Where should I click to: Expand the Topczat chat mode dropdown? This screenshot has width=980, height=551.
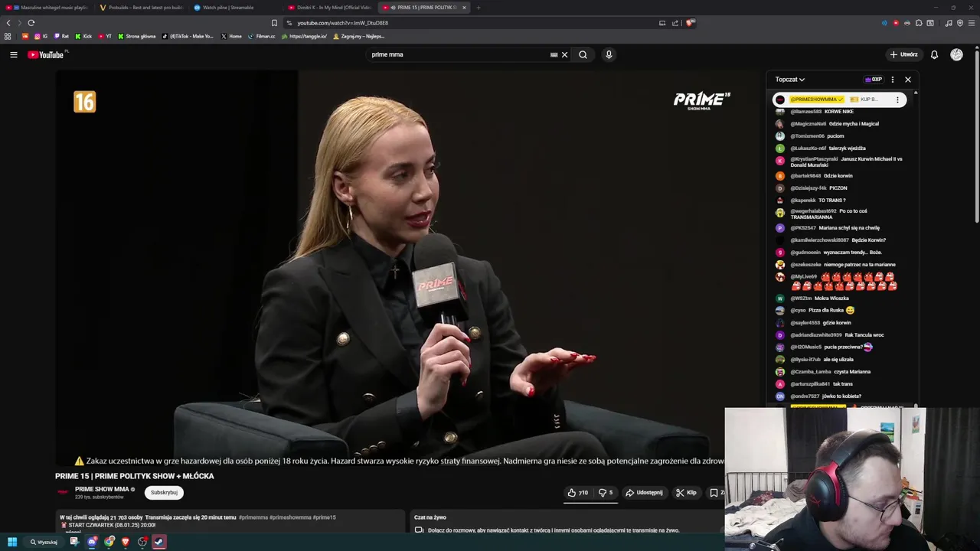point(789,80)
